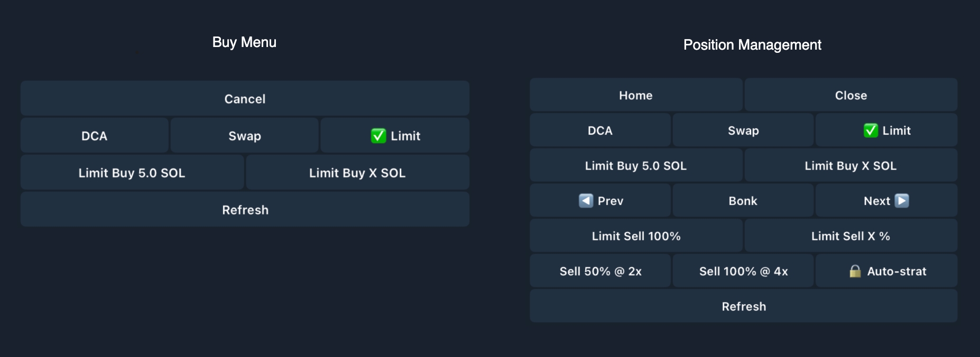Go to next position with Next arrow

click(886, 201)
